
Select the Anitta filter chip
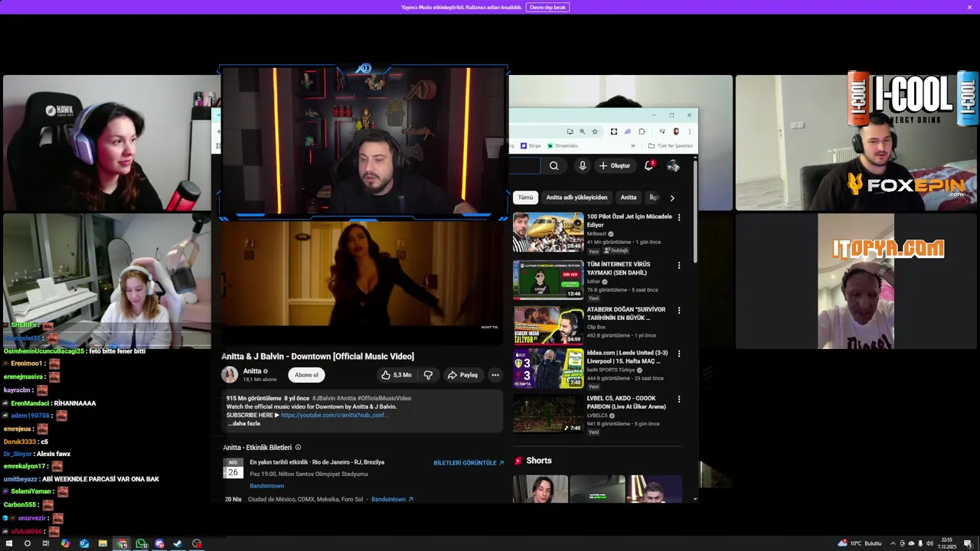[x=629, y=197]
